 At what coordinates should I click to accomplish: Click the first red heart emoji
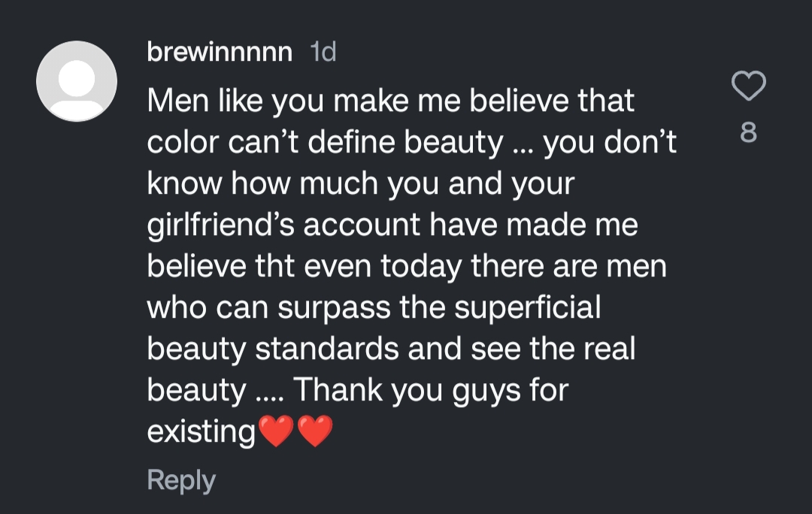(x=275, y=432)
